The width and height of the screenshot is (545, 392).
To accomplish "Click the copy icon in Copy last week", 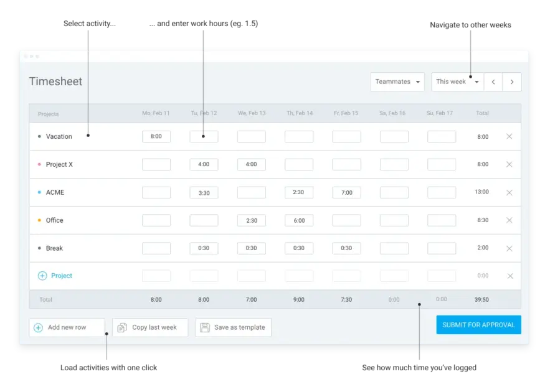I will click(122, 327).
